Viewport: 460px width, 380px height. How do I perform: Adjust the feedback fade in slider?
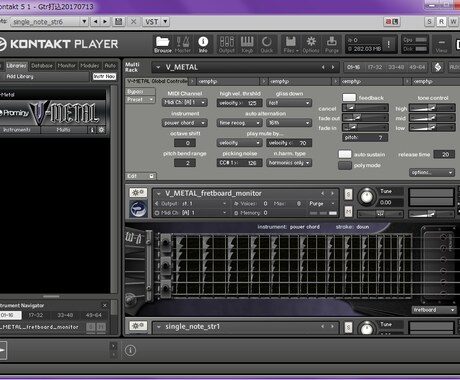pyautogui.click(x=365, y=127)
